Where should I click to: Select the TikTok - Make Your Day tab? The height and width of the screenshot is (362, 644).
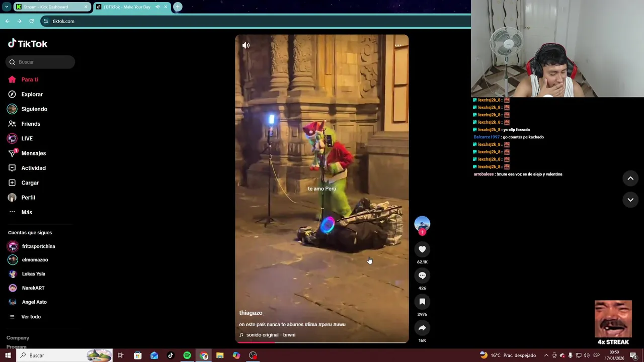coord(132,7)
